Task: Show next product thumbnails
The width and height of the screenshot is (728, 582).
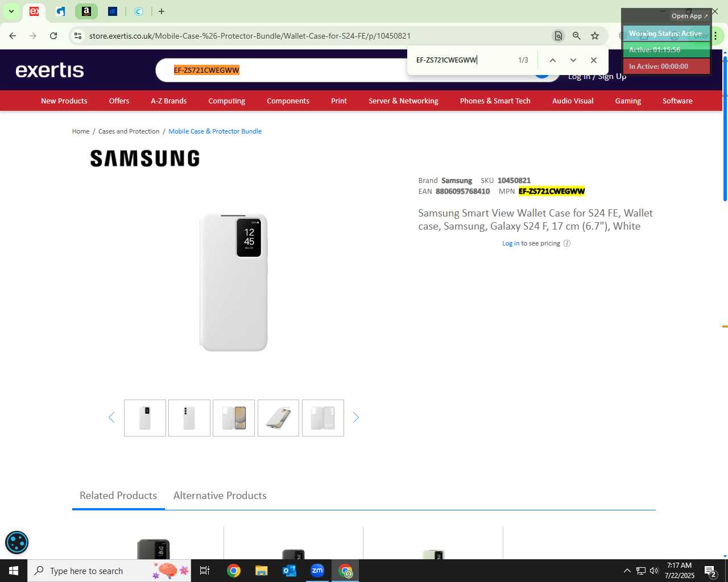Action: click(356, 418)
